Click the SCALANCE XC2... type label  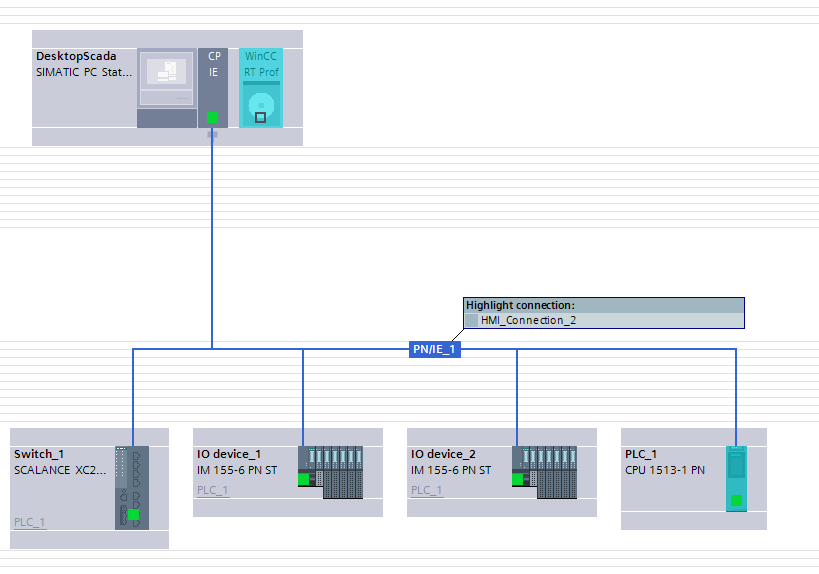60,471
